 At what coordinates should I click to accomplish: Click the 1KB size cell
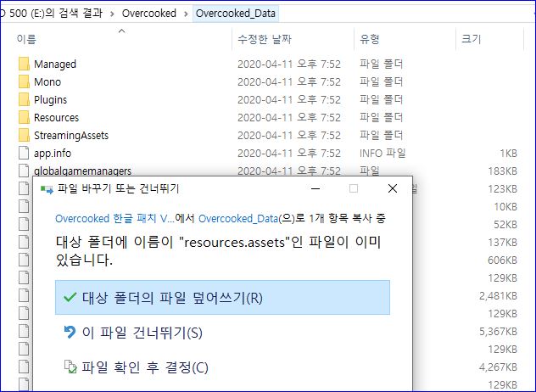[x=508, y=154]
